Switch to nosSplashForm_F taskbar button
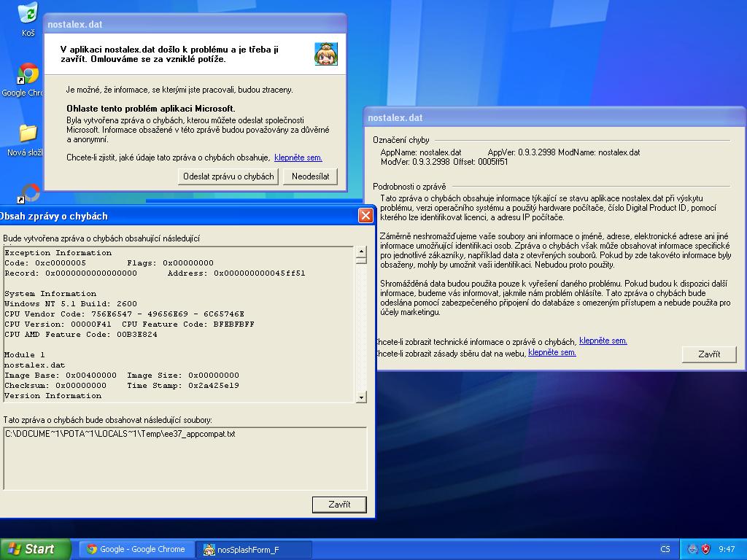The image size is (747, 560). tap(254, 549)
